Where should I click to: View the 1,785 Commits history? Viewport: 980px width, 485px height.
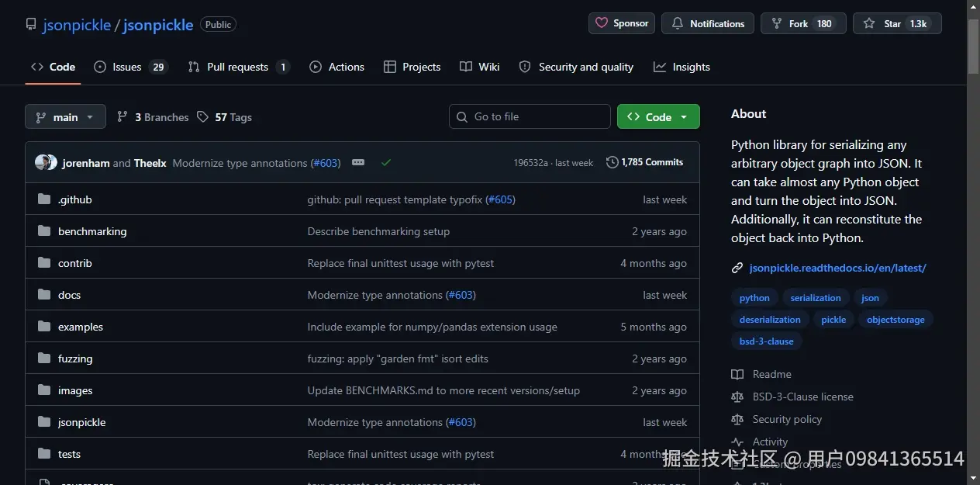[x=645, y=162]
